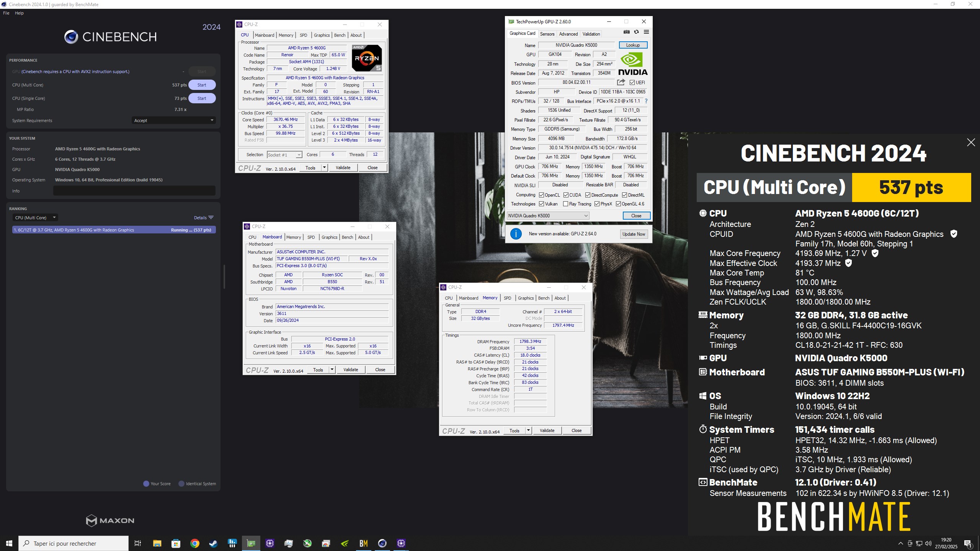Click the NVIDIA logo in GPU-Z

[x=633, y=64]
